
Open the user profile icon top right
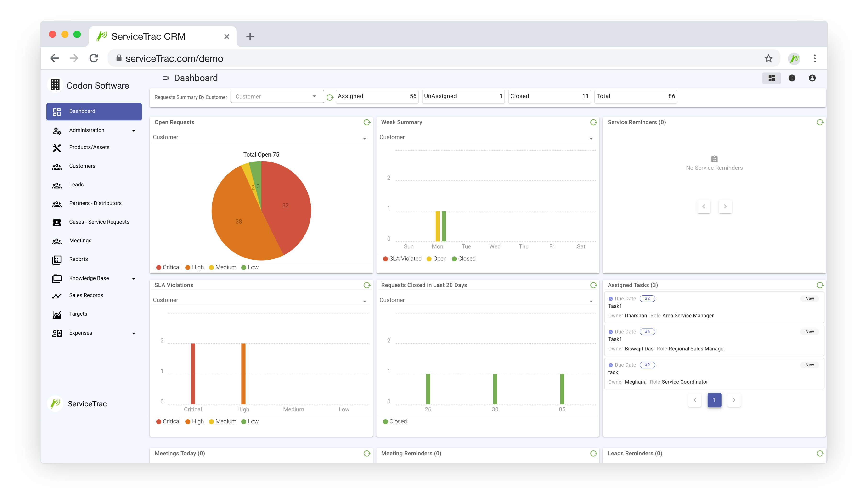tap(813, 78)
